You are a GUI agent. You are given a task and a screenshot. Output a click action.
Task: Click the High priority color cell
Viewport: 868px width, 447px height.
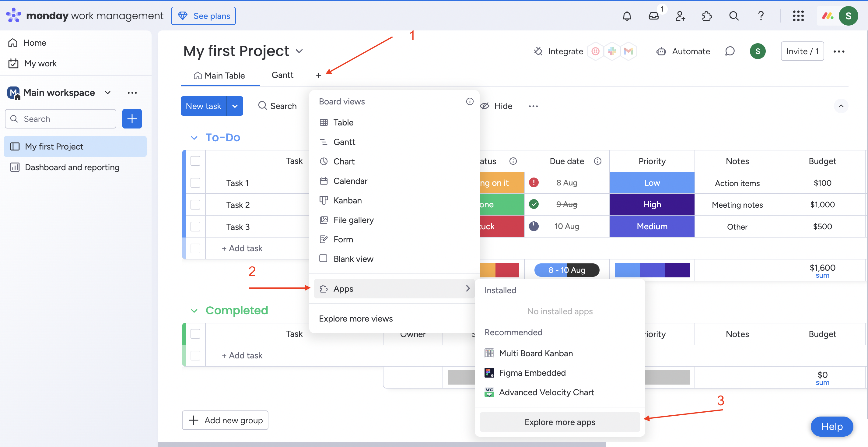pos(652,204)
